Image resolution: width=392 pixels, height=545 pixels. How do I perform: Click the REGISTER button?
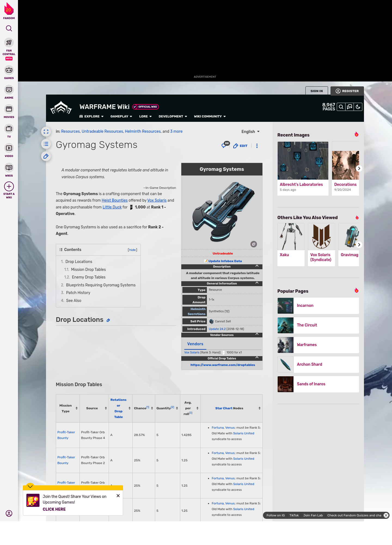[347, 91]
